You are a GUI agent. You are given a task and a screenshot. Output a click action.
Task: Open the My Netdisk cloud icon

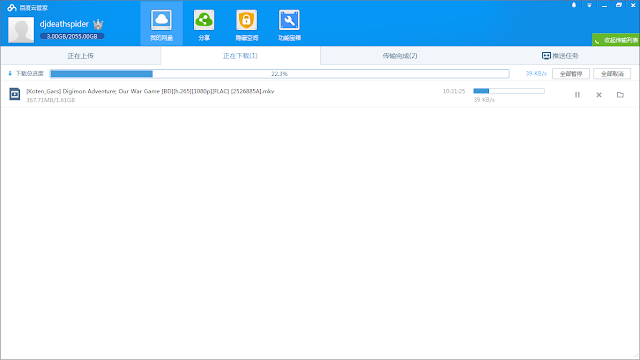pyautogui.click(x=161, y=20)
